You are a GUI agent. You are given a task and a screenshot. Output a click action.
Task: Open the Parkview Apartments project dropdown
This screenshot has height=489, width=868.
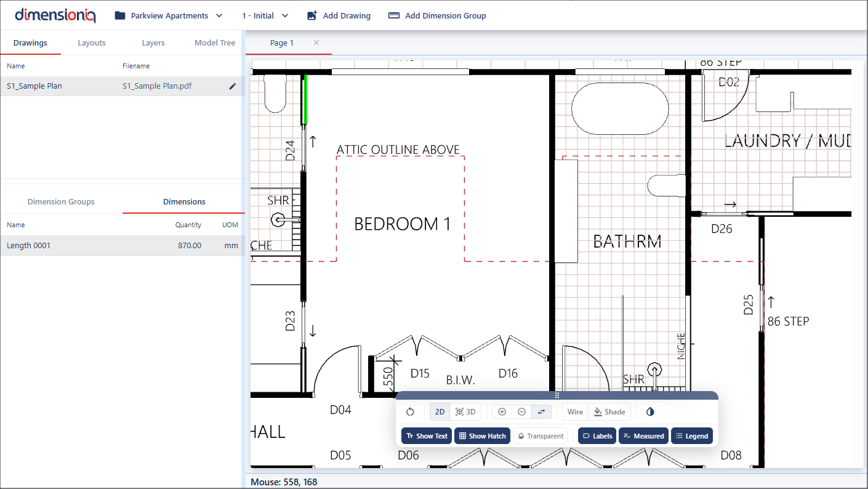point(169,16)
